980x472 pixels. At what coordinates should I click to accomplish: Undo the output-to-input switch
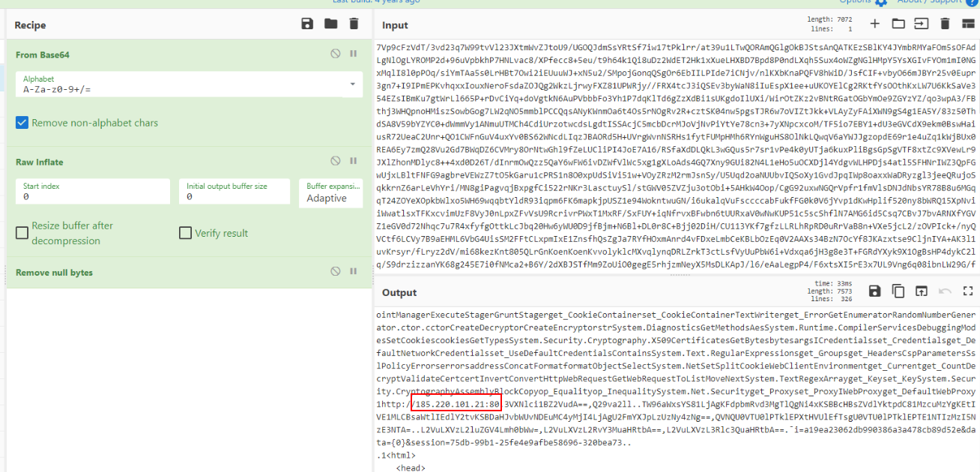tap(945, 291)
